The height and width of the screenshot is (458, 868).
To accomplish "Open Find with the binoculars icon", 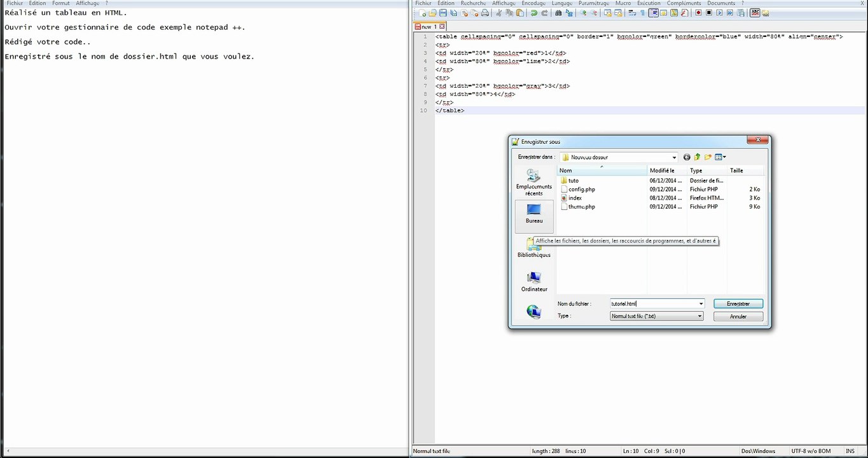I will click(558, 13).
